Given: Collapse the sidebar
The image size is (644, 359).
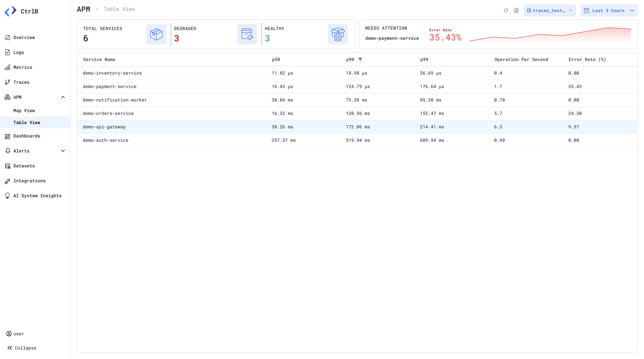Looking at the screenshot, I should pyautogui.click(x=22, y=348).
